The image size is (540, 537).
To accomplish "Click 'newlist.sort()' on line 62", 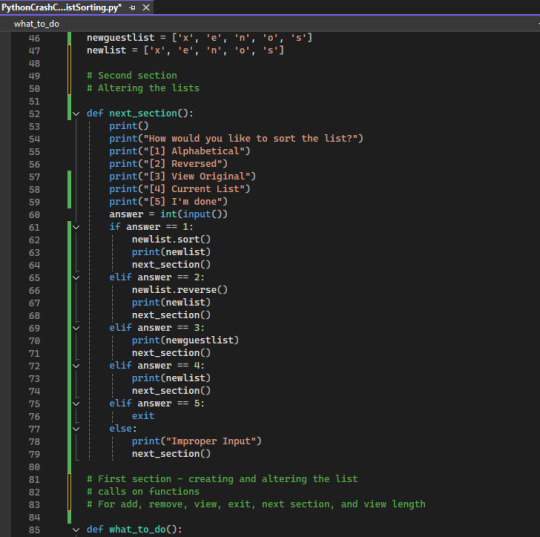I will [171, 239].
